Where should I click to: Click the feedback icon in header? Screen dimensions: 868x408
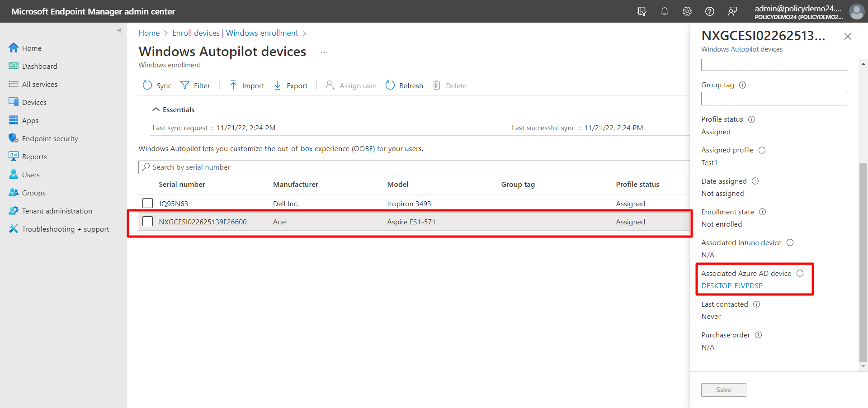point(732,11)
